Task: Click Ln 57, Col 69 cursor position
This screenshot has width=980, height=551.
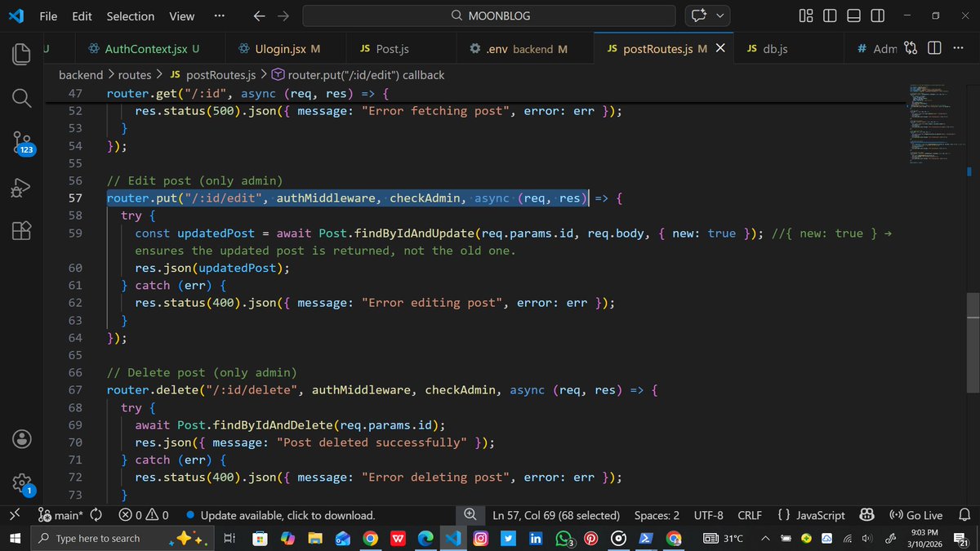Action: pyautogui.click(x=556, y=515)
